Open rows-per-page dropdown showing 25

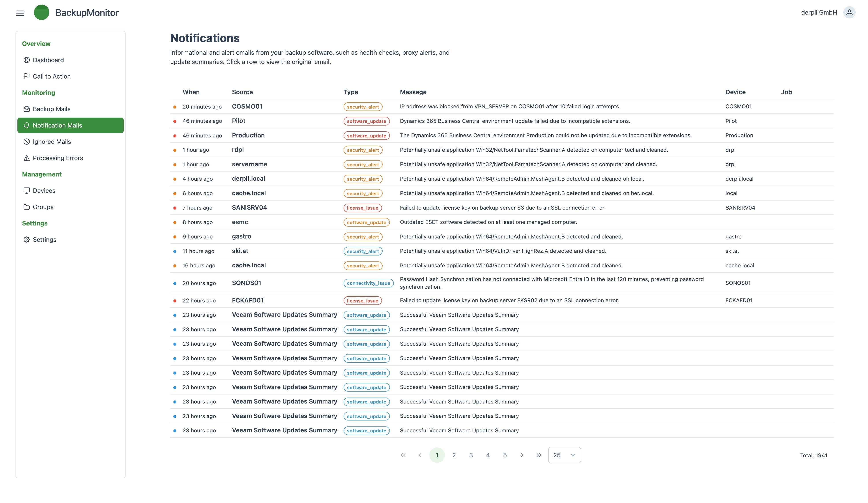pyautogui.click(x=564, y=455)
